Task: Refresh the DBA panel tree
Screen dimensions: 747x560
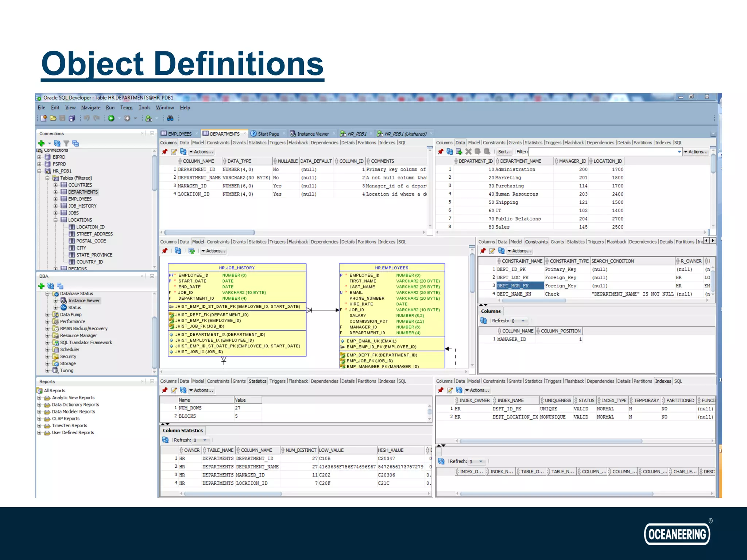Action: pyautogui.click(x=51, y=286)
